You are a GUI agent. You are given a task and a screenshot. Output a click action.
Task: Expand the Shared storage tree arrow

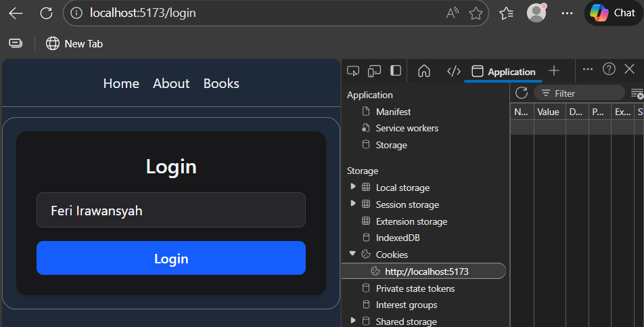[353, 321]
